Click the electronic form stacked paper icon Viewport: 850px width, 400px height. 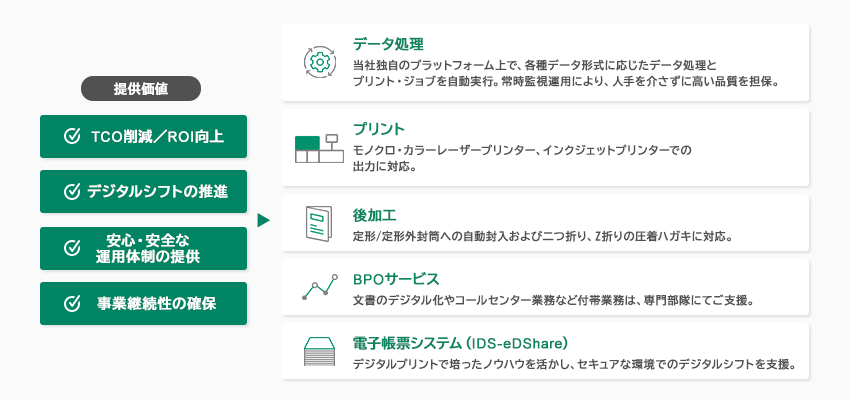319,351
